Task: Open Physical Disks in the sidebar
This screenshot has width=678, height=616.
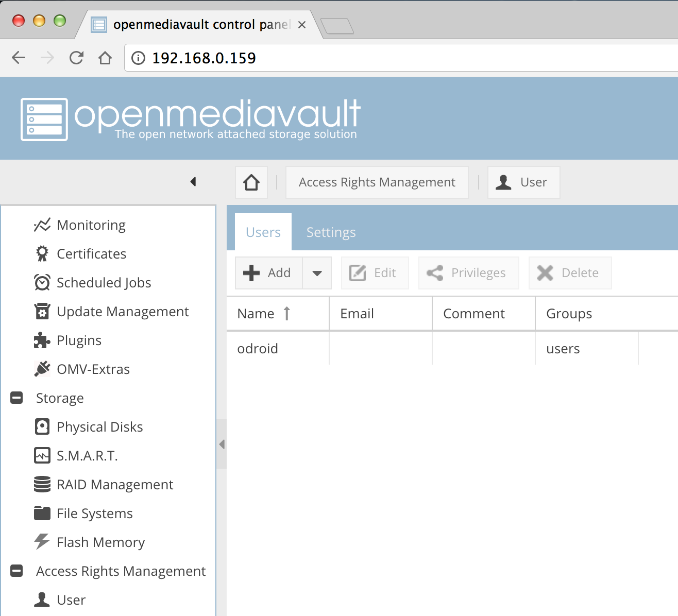Action: click(x=100, y=427)
